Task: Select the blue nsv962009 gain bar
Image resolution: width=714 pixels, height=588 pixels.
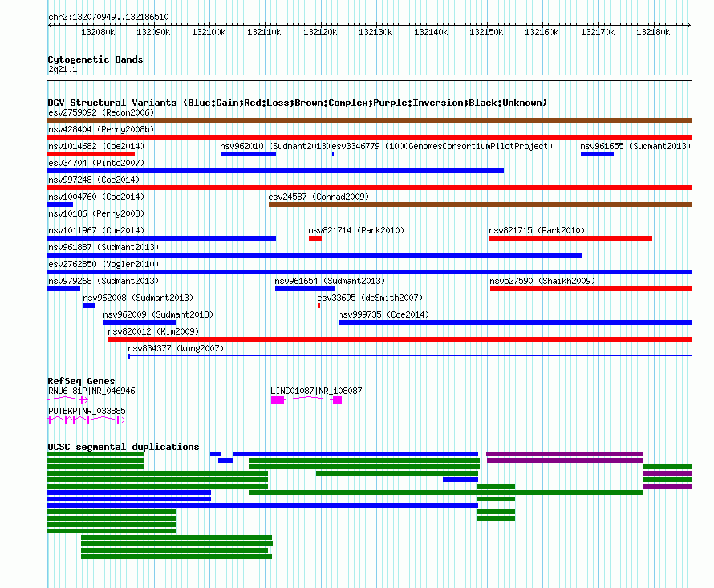Action: [140, 322]
